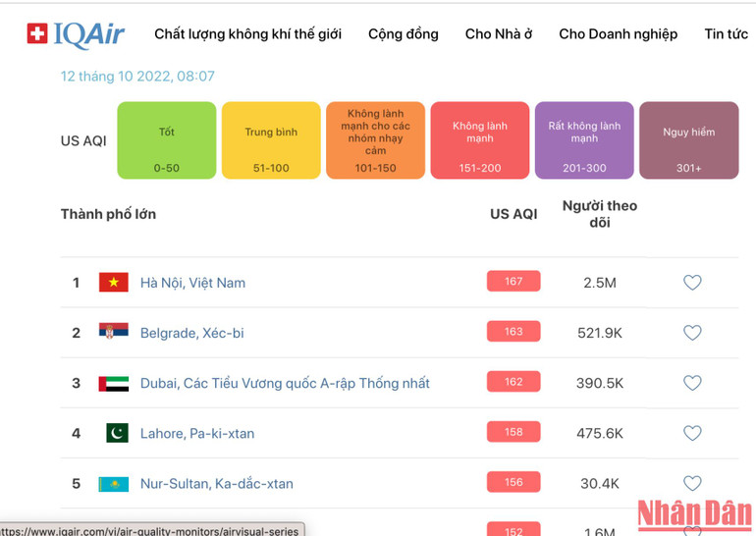The image size is (756, 536).
Task: Open the Hà Nội, Việt Nam link
Action: 192,283
